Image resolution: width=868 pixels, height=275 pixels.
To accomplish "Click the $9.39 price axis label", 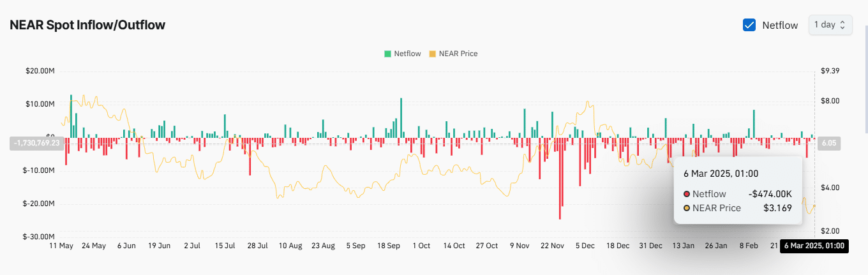I will pyautogui.click(x=829, y=71).
